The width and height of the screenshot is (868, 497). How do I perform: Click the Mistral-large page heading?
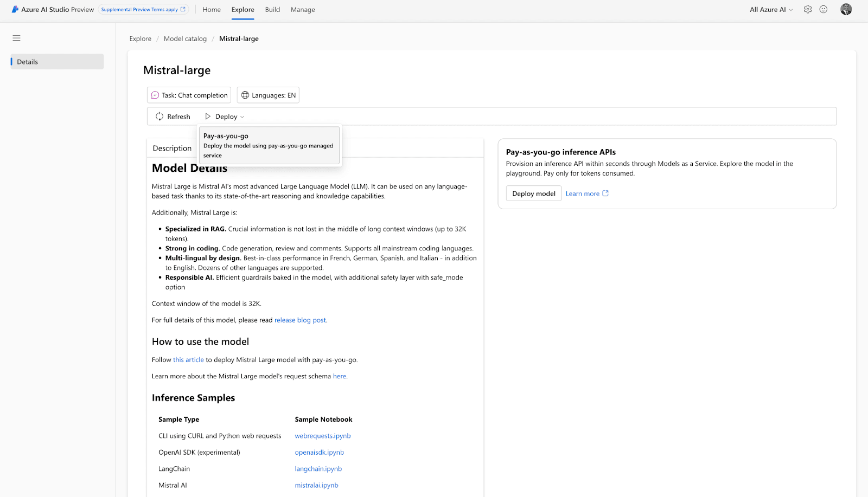[x=177, y=70]
